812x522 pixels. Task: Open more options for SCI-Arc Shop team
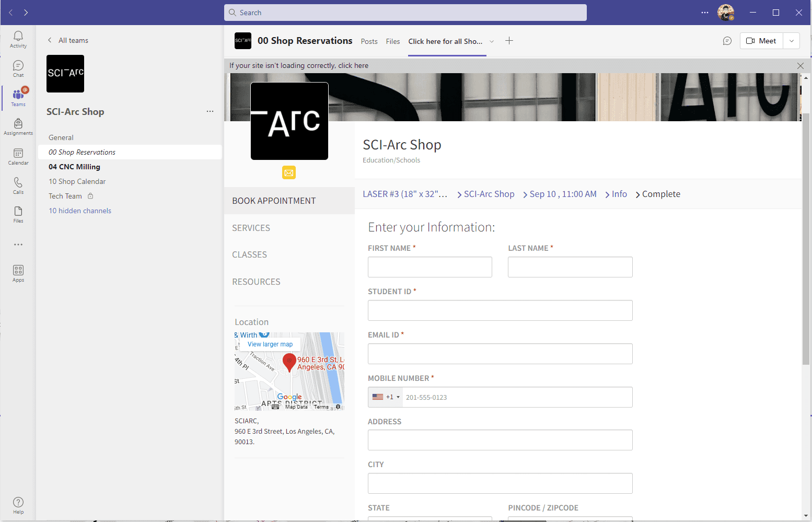tap(210, 111)
